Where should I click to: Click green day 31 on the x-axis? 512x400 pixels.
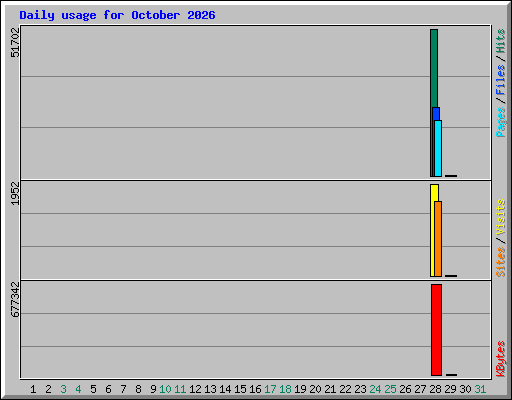480,389
